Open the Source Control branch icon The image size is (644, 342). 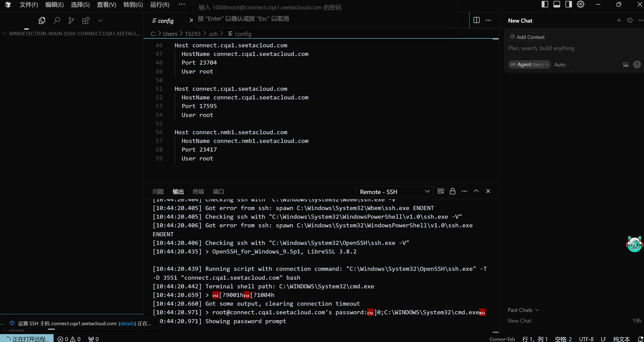[x=71, y=20]
